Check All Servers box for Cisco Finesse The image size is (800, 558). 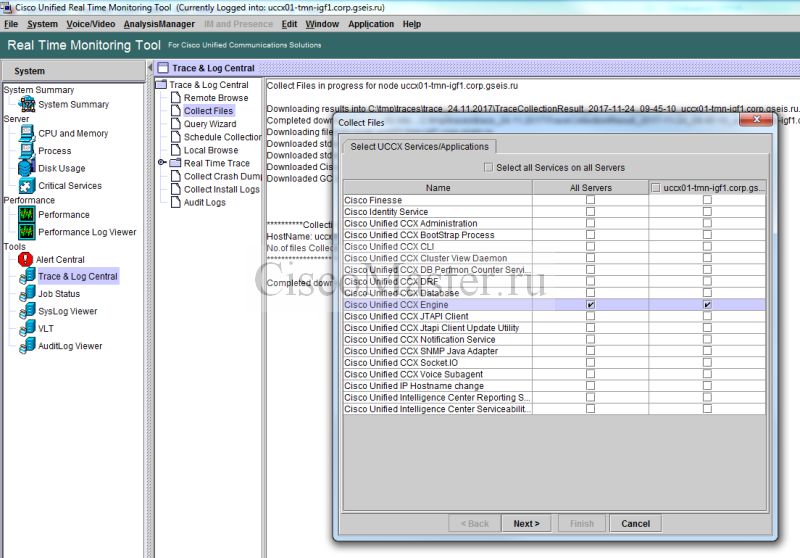coord(590,200)
